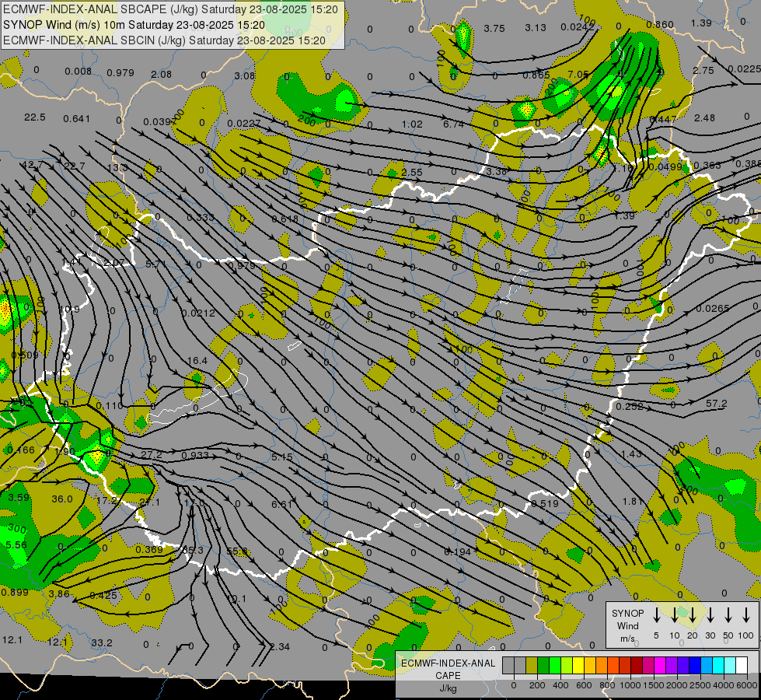
Task: Click the 2.75 value on the map
Action: [x=703, y=71]
